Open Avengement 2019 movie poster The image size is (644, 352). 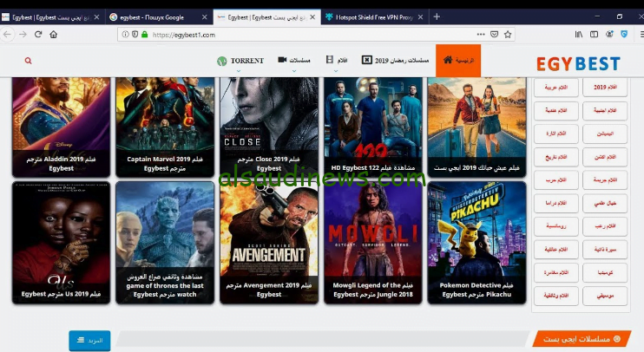[x=269, y=243]
